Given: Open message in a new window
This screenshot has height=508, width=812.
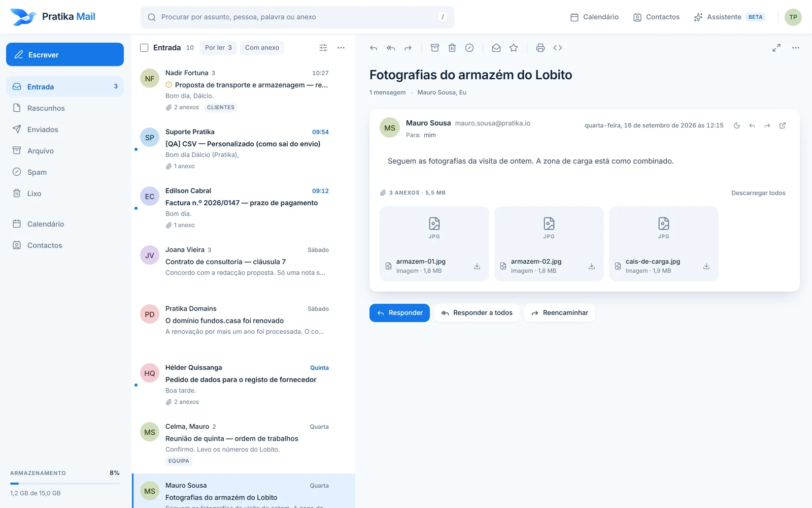Looking at the screenshot, I should coord(783,125).
